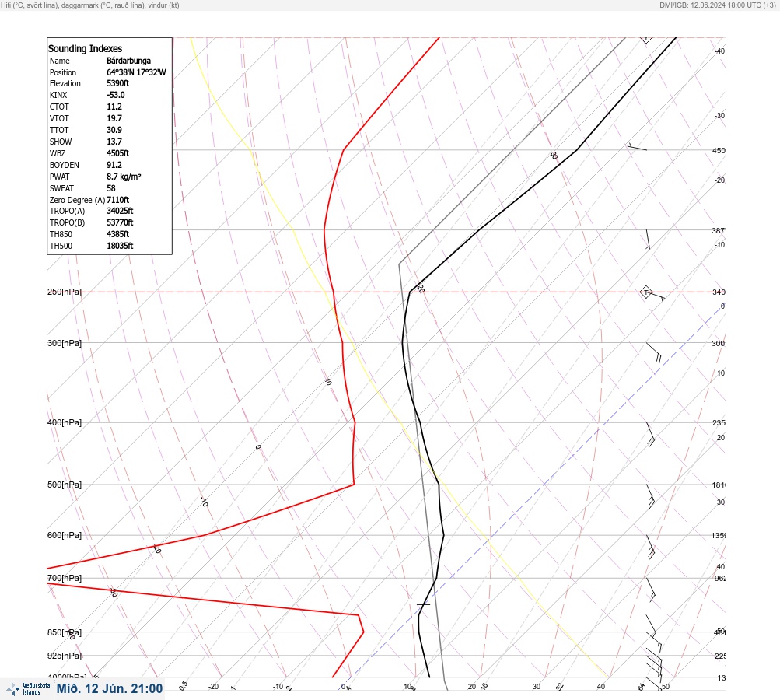780x700 pixels.
Task: Click the '925[hPa]' pressure label
Action: click(x=65, y=656)
